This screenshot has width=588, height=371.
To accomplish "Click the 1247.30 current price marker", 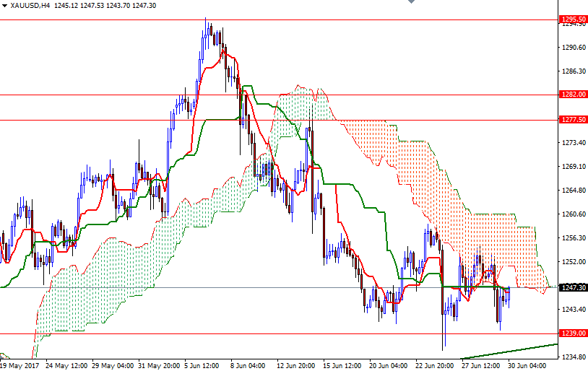I will (573, 287).
